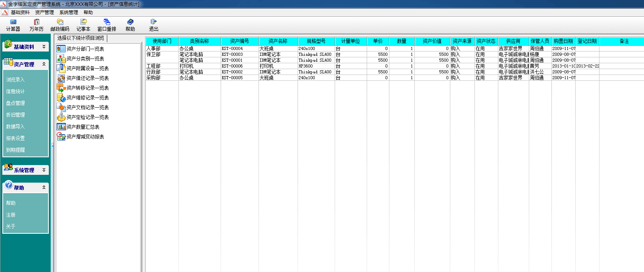Click the 保管人员 column header

(540, 41)
